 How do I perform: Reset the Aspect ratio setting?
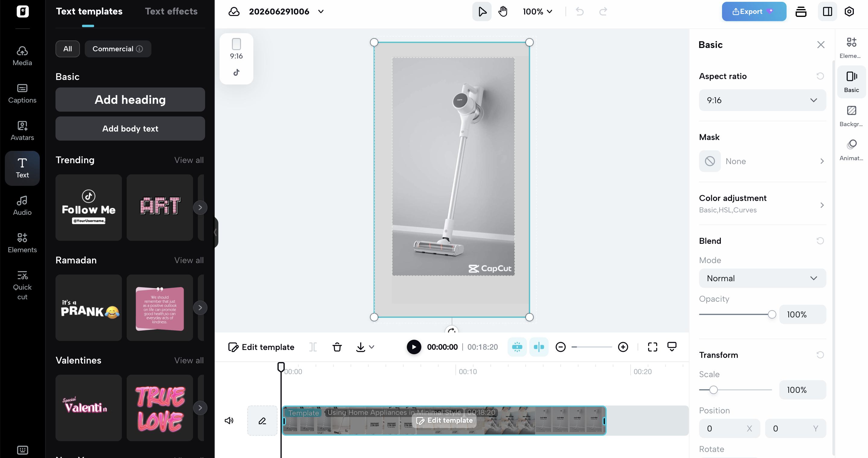pos(820,76)
